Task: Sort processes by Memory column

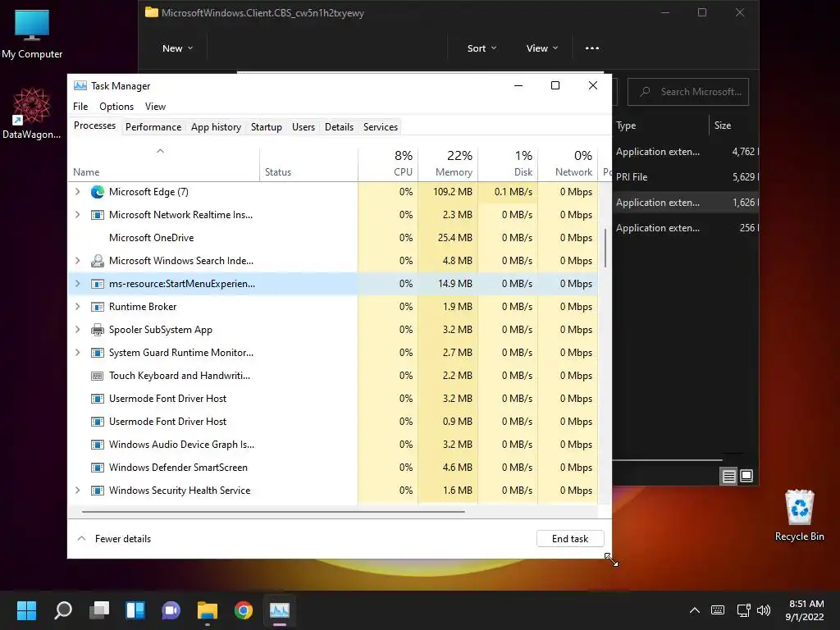Action: pyautogui.click(x=449, y=163)
